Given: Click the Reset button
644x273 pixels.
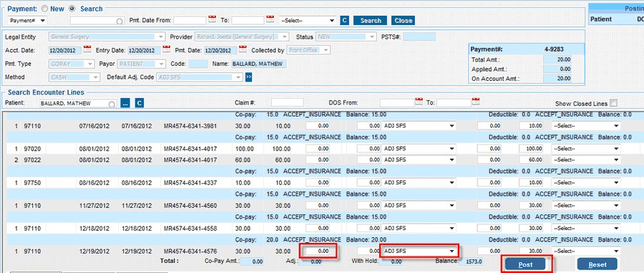Looking at the screenshot, I should 597,264.
